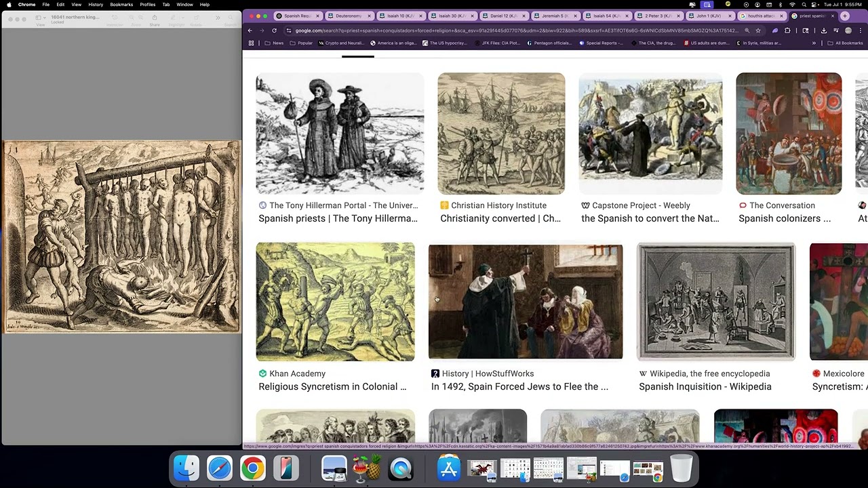Switch to the 2 Peter 3 tab
Screen dimensions: 868x488
point(658,16)
